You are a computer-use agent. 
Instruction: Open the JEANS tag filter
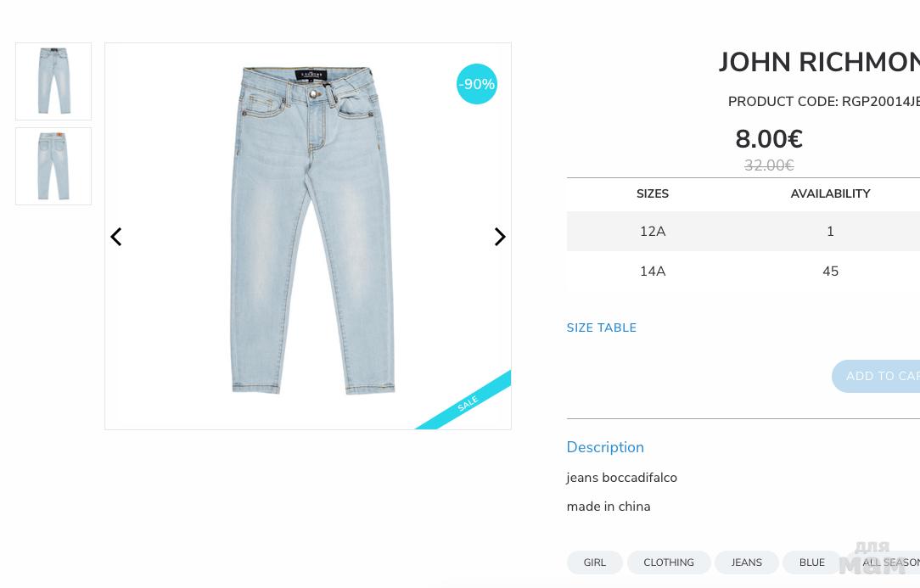point(747,563)
